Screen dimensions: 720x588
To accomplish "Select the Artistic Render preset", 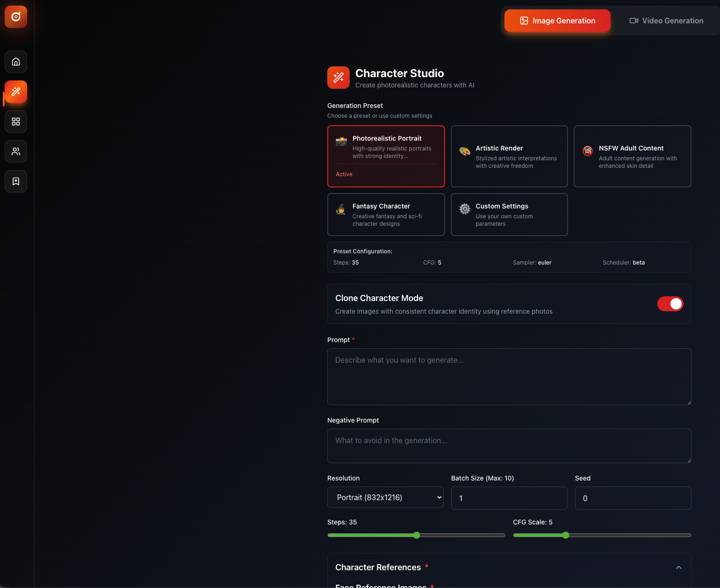I will [x=509, y=157].
